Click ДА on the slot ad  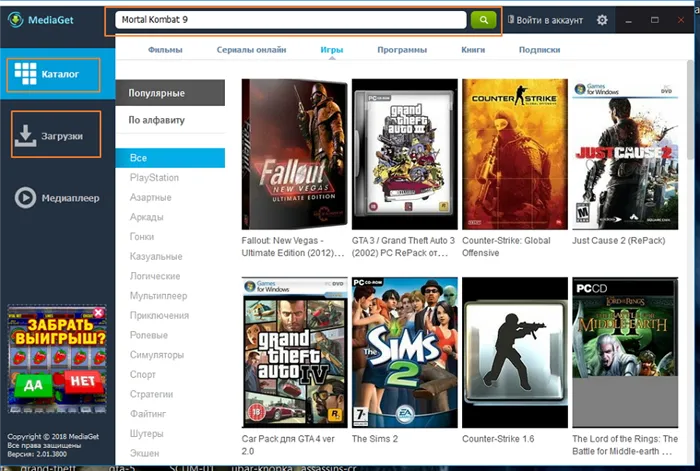tap(33, 385)
